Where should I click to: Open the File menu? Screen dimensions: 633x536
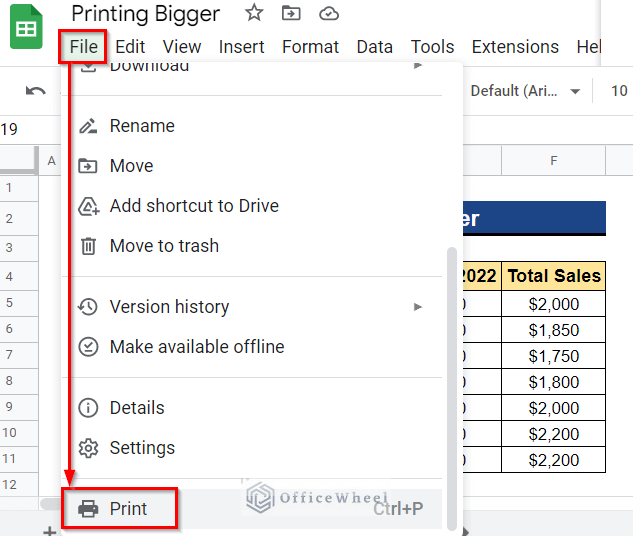[x=84, y=47]
